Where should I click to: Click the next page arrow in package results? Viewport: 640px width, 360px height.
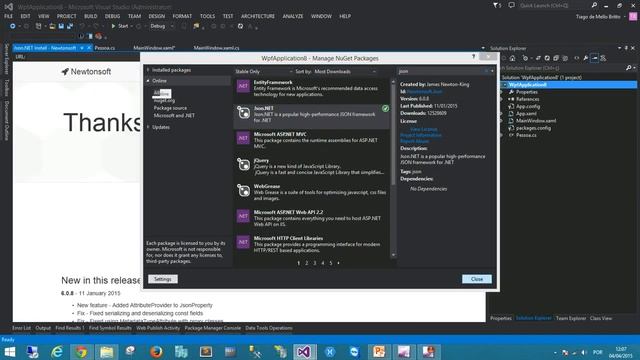click(x=338, y=263)
